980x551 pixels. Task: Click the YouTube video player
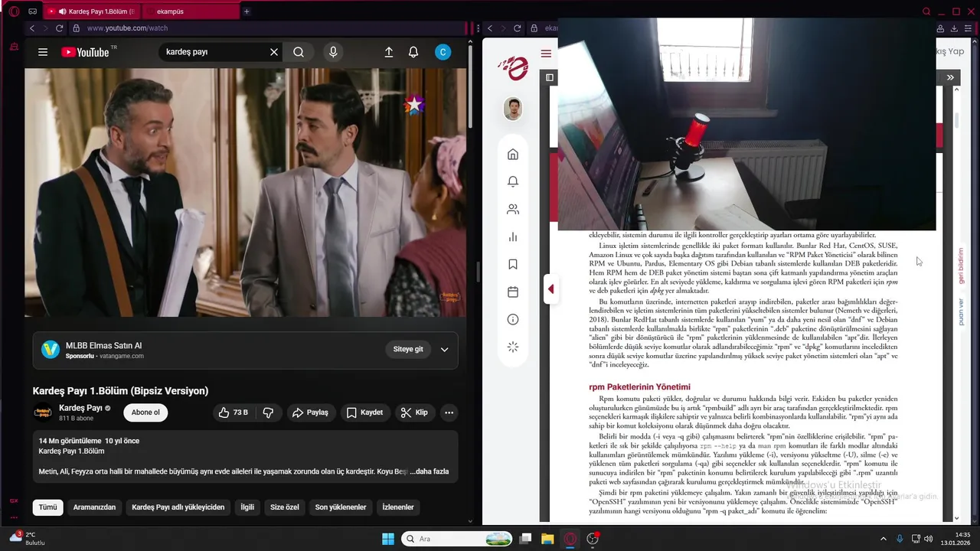(x=246, y=193)
